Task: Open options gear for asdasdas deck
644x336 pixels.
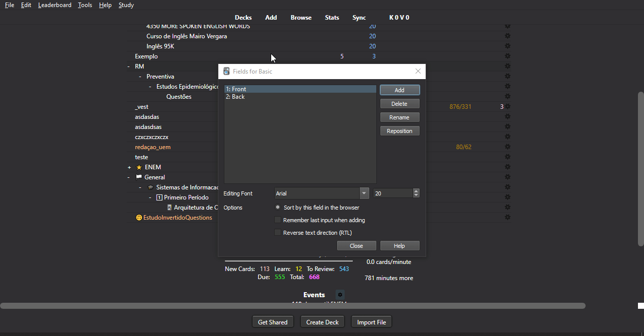Action: (x=508, y=117)
